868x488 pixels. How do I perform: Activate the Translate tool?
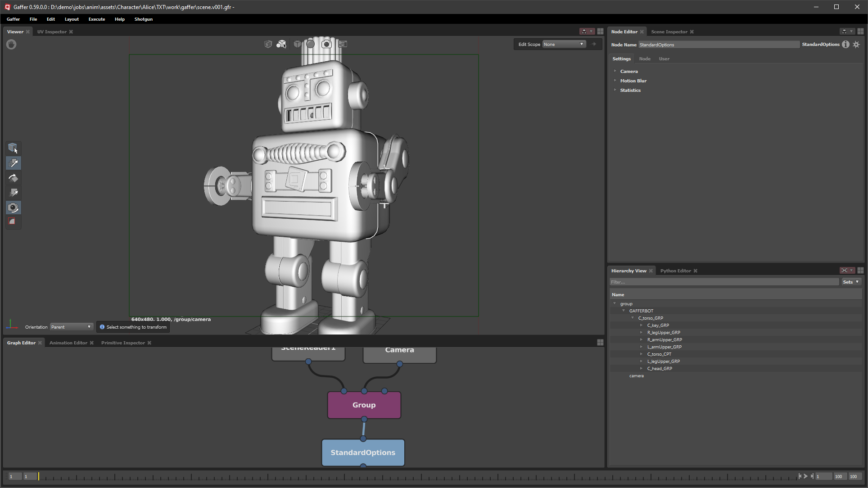pyautogui.click(x=13, y=163)
